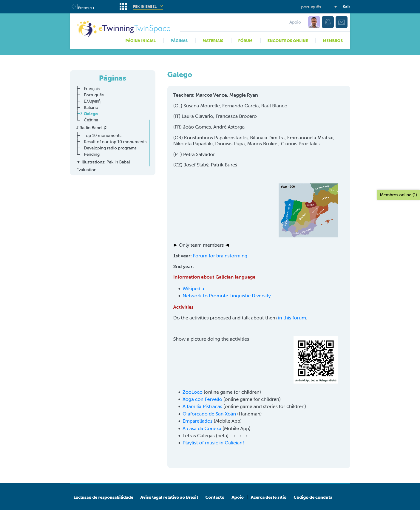Open the Top 10 monuments page

point(103,135)
